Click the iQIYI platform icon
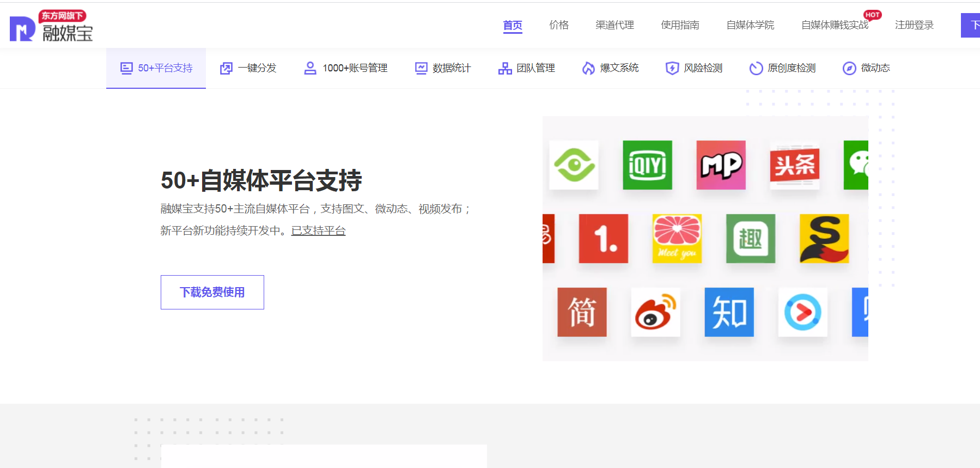This screenshot has width=980, height=468. click(648, 165)
